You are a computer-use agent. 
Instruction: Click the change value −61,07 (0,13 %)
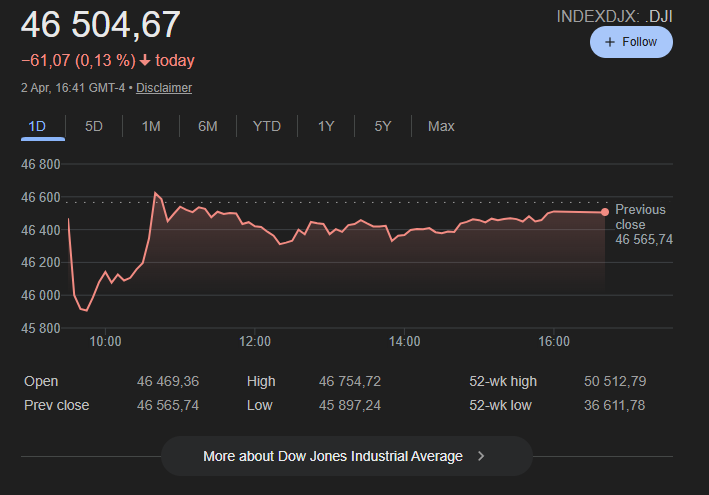point(78,60)
